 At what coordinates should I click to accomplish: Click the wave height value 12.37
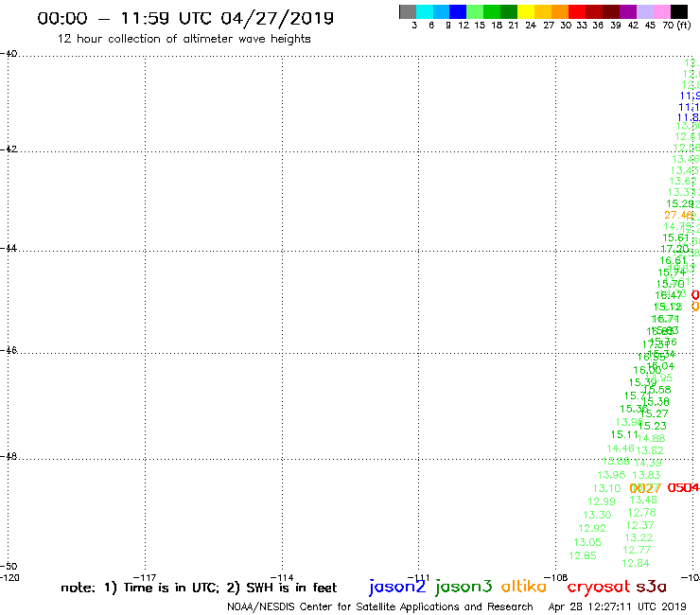tap(639, 525)
